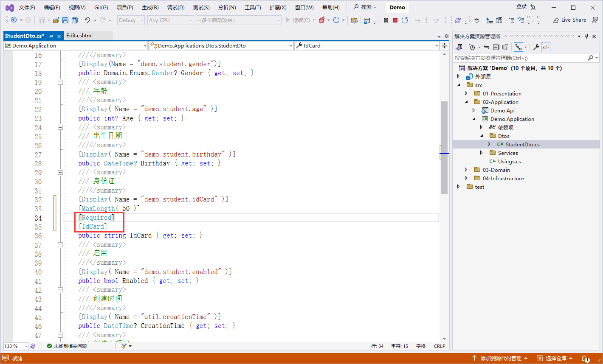Click the Save All icon
603x364 pixels.
(x=75, y=20)
